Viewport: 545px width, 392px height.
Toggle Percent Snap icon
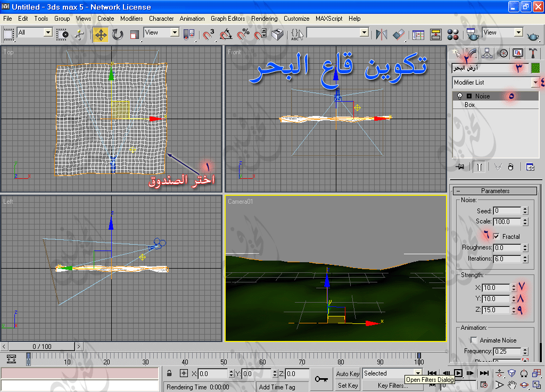pos(243,35)
